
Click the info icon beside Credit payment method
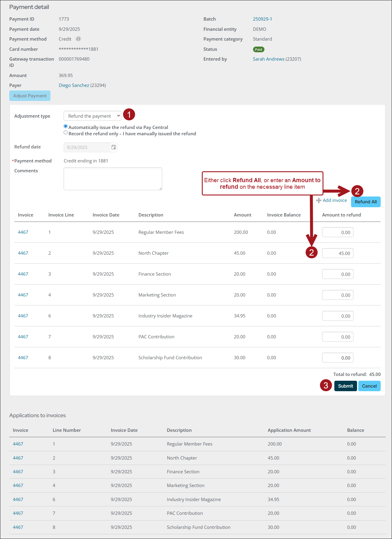[78, 39]
